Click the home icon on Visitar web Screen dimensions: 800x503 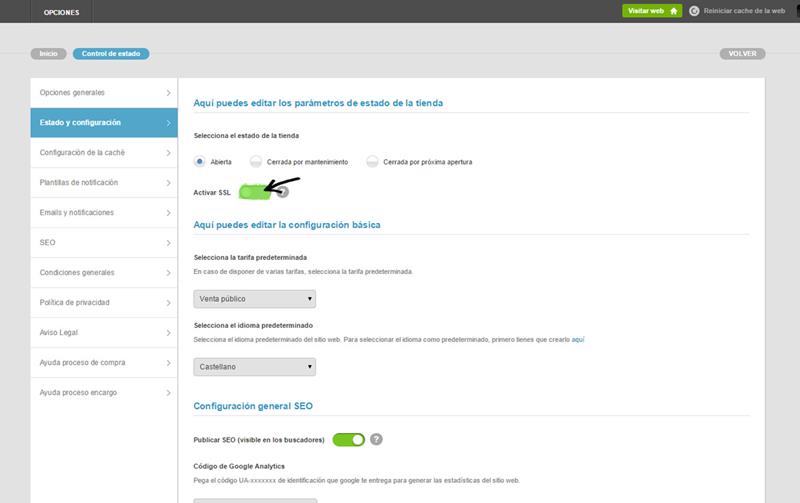[x=673, y=11]
